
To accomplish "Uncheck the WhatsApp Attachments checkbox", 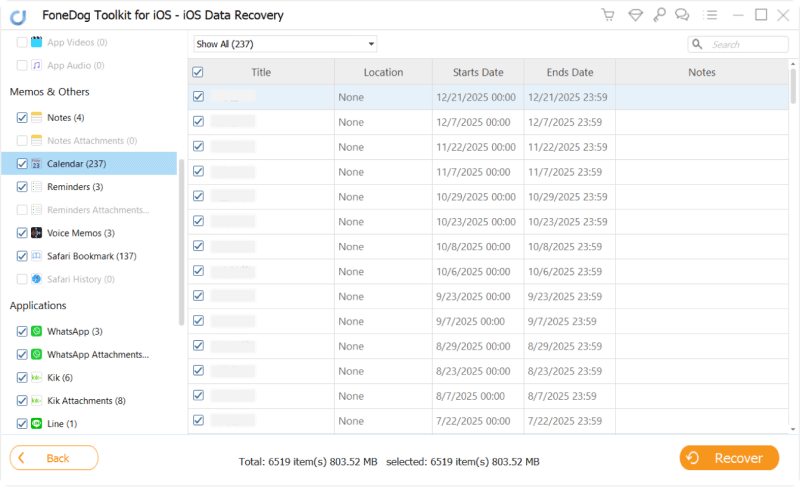I will point(22,354).
